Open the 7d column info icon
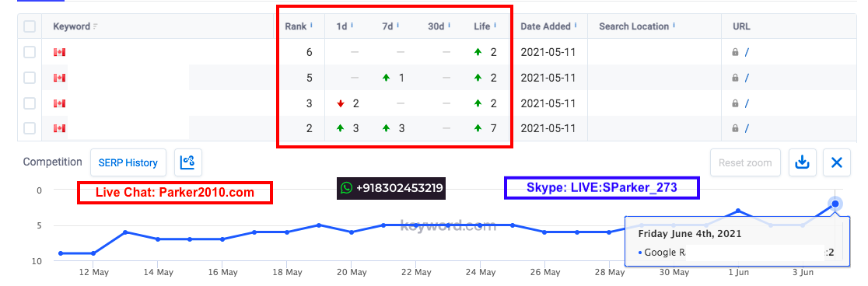Screen dimensions: 868x286 [398, 25]
